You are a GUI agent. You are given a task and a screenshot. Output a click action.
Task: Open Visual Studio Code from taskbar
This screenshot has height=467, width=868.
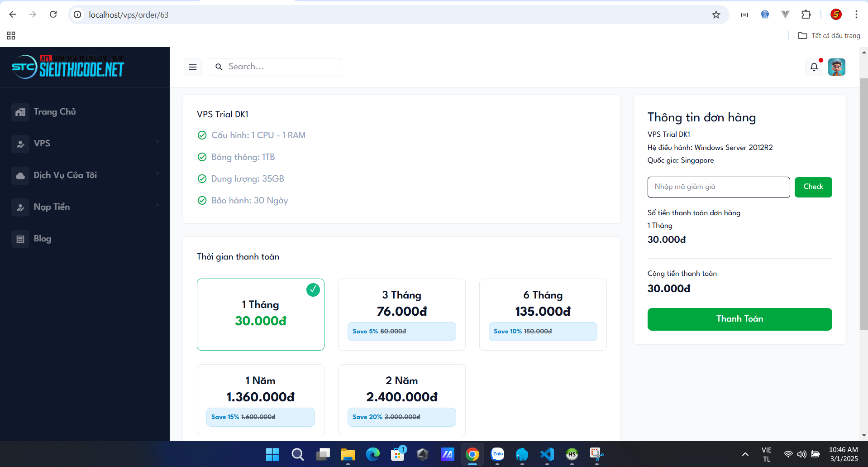tap(547, 454)
